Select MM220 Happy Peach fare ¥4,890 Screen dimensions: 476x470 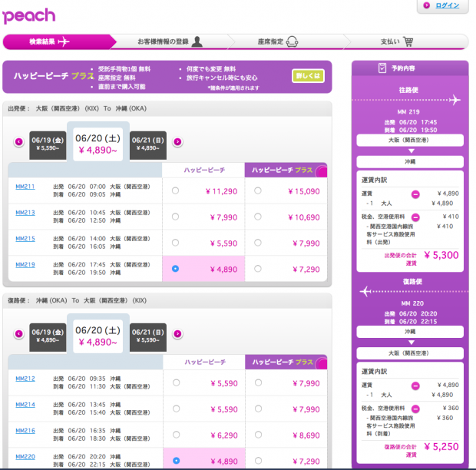point(176,461)
